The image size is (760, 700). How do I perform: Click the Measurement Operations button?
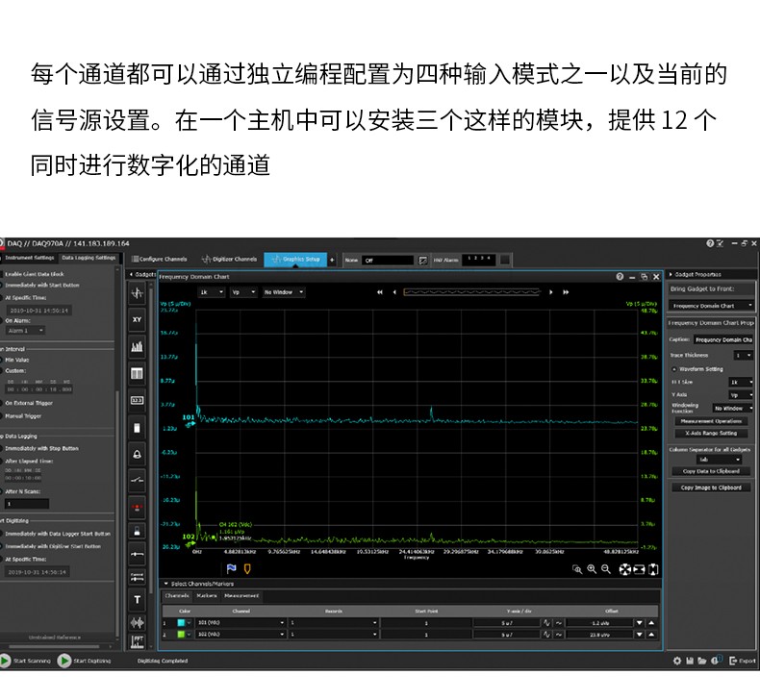tap(711, 421)
